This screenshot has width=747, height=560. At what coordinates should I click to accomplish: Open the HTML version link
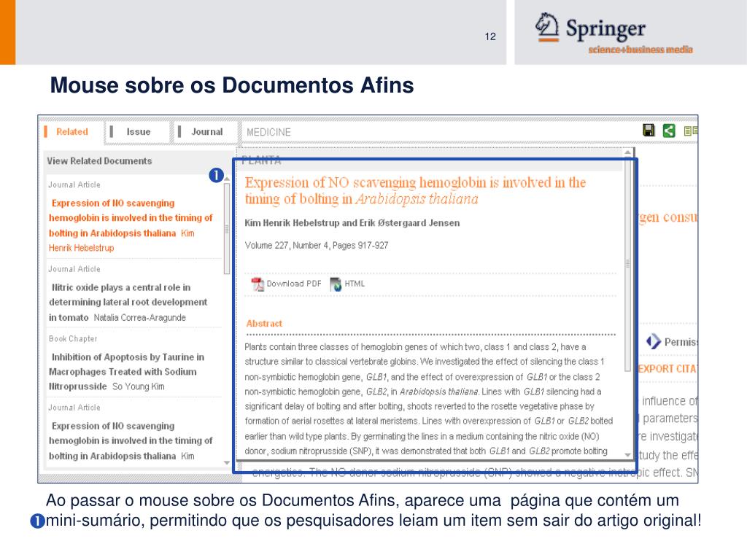pos(355,284)
